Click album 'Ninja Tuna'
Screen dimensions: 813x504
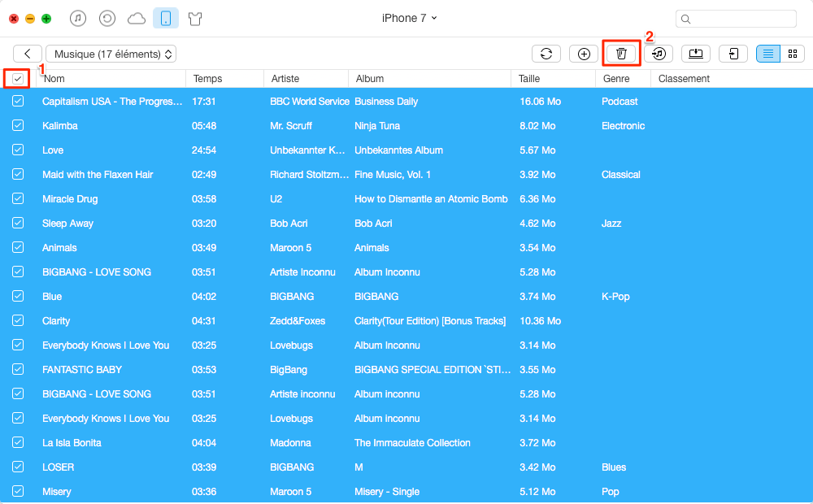pyautogui.click(x=377, y=126)
